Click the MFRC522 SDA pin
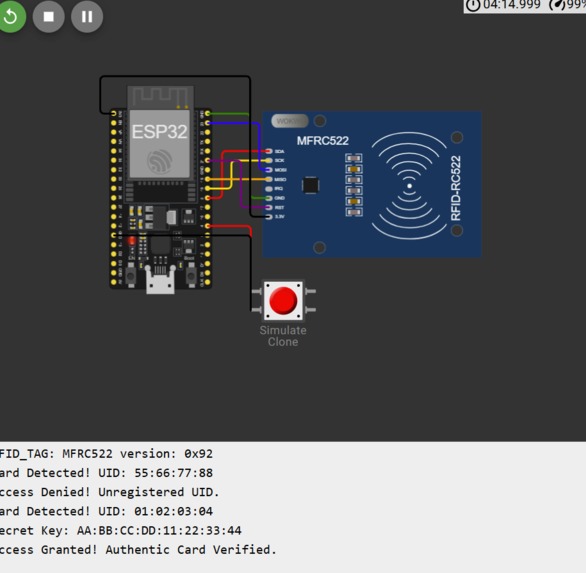Screen dimensions: 586x573 coord(269,151)
